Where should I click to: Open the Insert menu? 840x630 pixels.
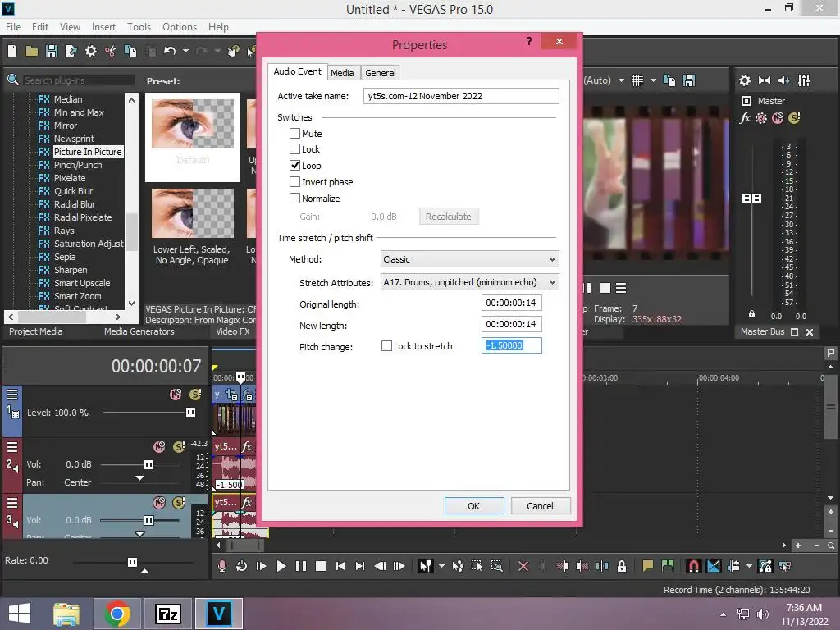point(103,27)
